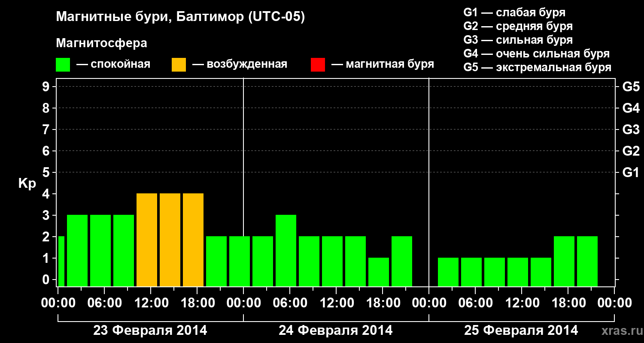Click '06:00' time label under 23 Февраля
The height and width of the screenshot is (343, 644).
tap(104, 303)
